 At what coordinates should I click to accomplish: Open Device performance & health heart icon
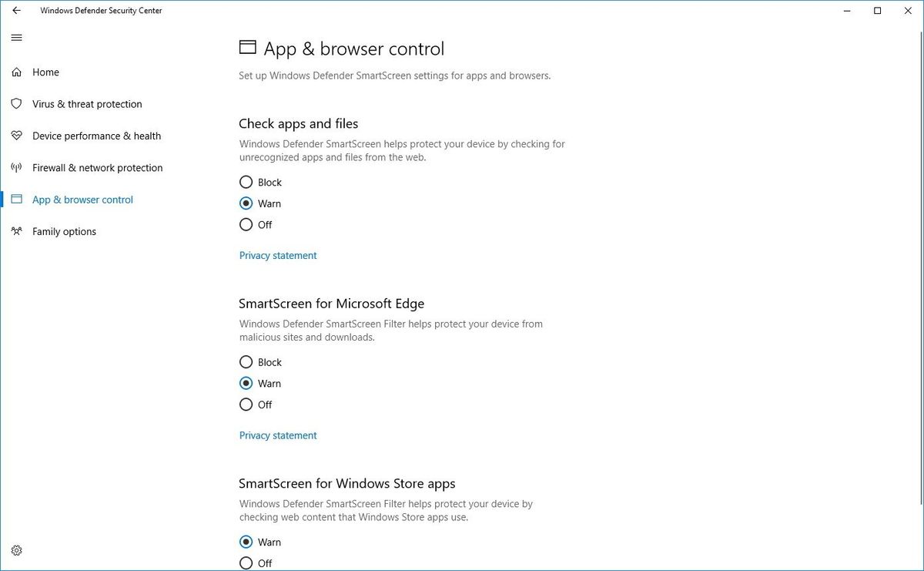pos(17,136)
